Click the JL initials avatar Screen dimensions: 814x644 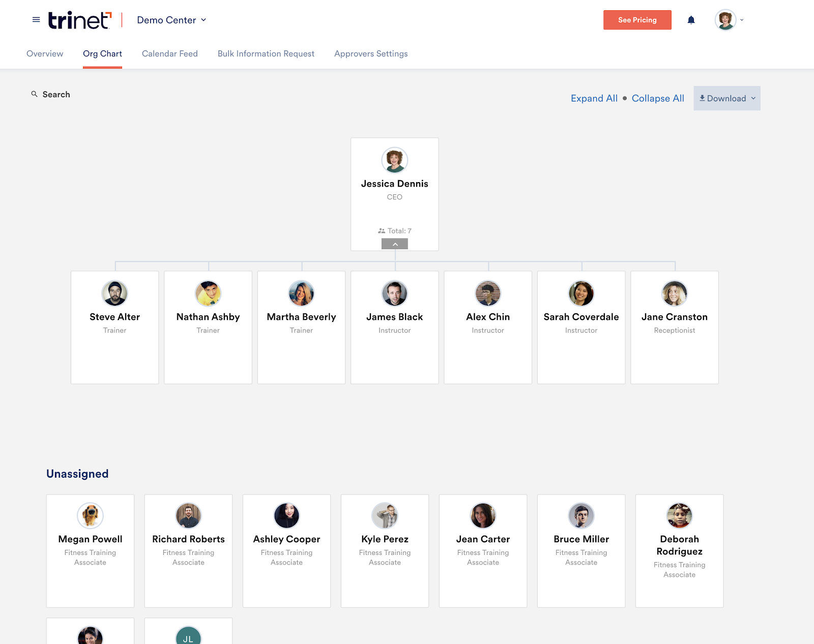(x=189, y=636)
